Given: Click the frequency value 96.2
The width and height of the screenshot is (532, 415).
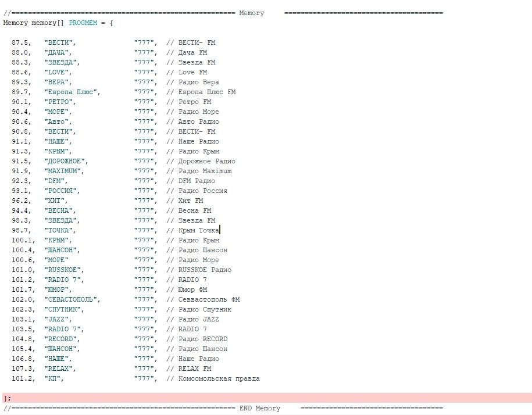Looking at the screenshot, I should (x=21, y=201).
